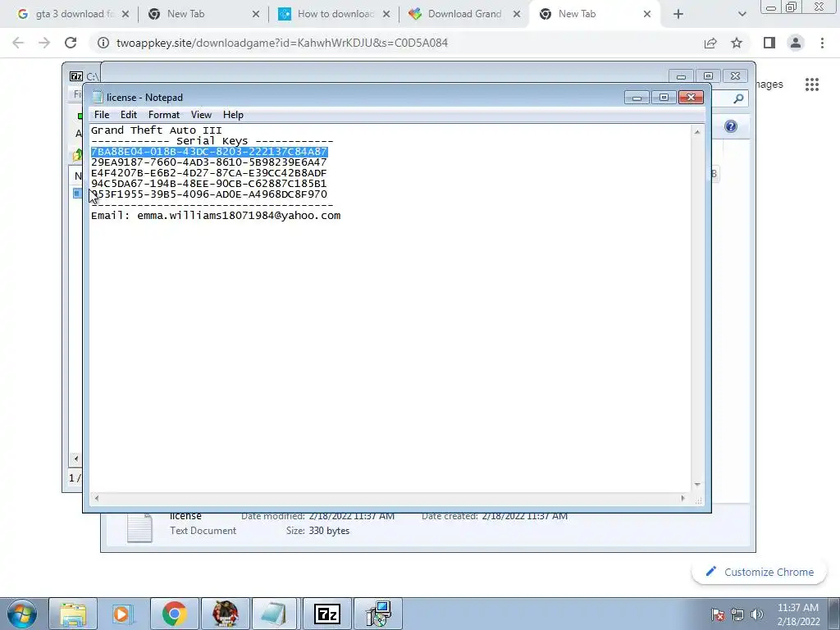
Task: Click the Date modified value in details pane
Action: [351, 517]
